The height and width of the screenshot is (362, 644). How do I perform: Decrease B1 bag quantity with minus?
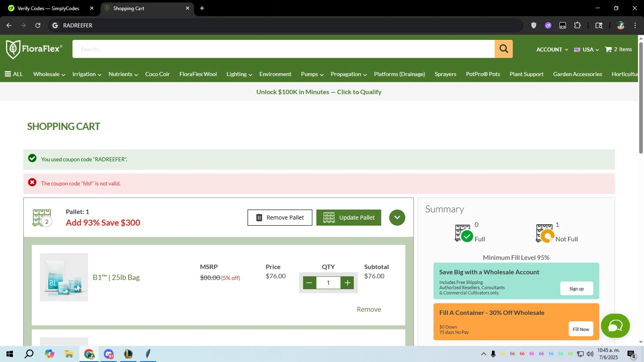(309, 283)
